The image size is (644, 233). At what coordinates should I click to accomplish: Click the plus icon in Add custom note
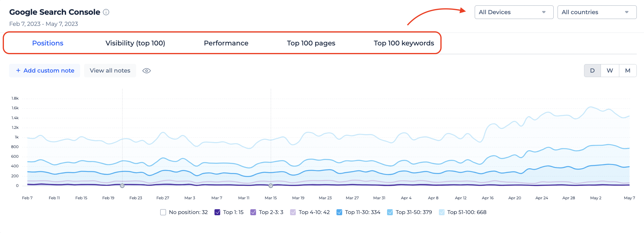18,70
